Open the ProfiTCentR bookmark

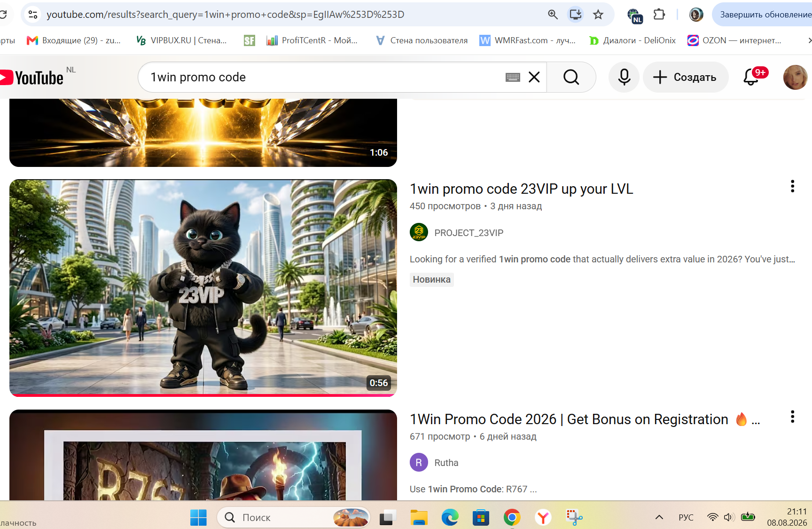[x=312, y=40]
